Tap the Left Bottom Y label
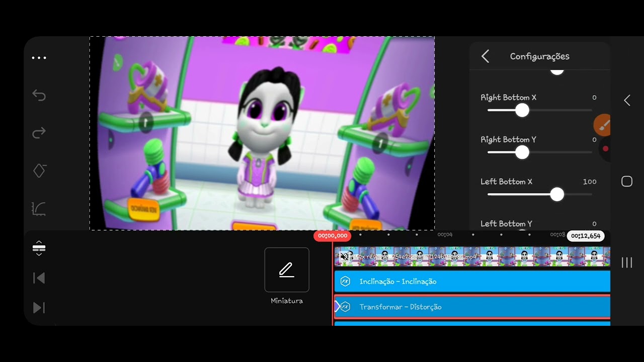Image resolution: width=644 pixels, height=362 pixels. (x=506, y=224)
